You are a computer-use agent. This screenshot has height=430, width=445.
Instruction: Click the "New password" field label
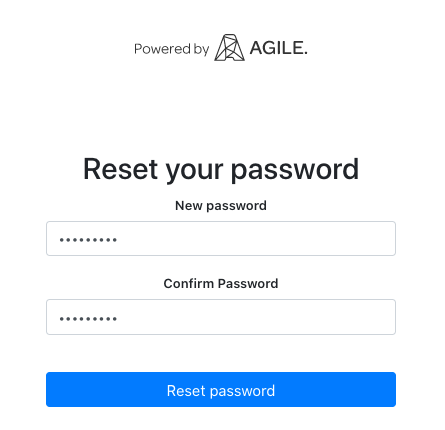221,206
